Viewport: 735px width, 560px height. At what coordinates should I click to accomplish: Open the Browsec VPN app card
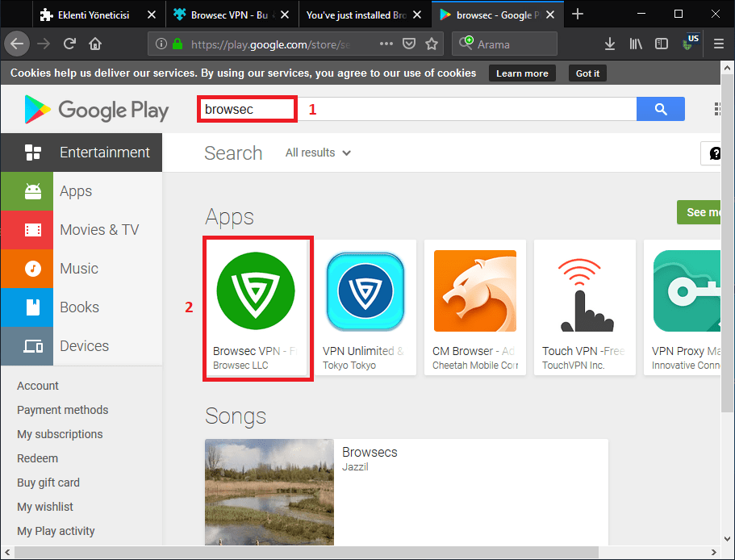257,307
